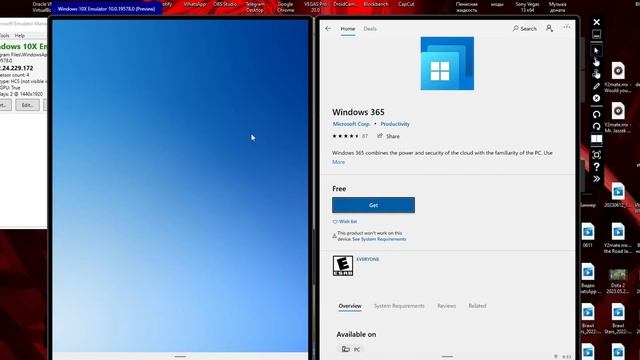
Task: Click the Free price text
Action: [339, 189]
